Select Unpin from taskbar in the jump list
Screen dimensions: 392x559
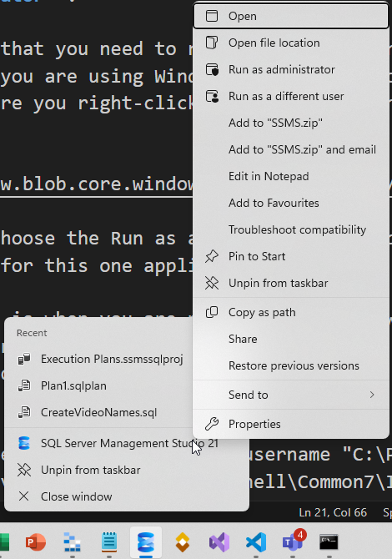127,470
